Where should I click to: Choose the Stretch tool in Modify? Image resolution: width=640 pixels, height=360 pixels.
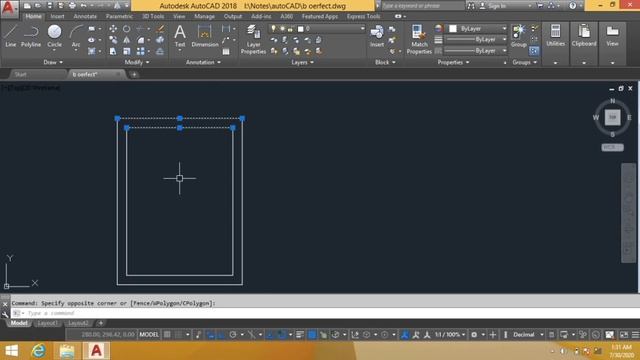coord(113,51)
